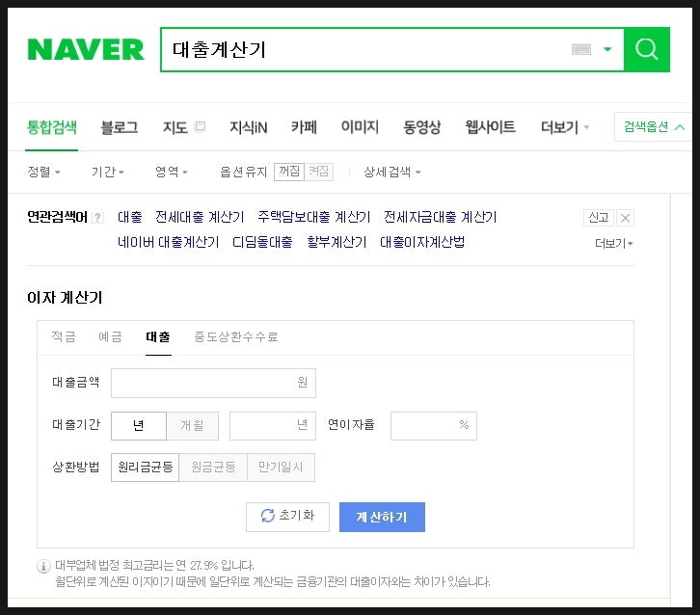Switch calculator to 적금 tab
Image resolution: width=700 pixels, height=615 pixels.
point(64,337)
